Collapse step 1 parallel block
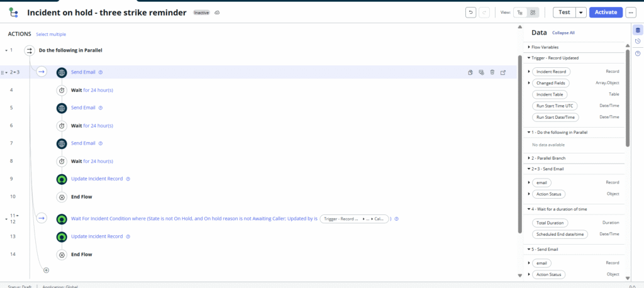This screenshot has height=288, width=644. click(6, 50)
